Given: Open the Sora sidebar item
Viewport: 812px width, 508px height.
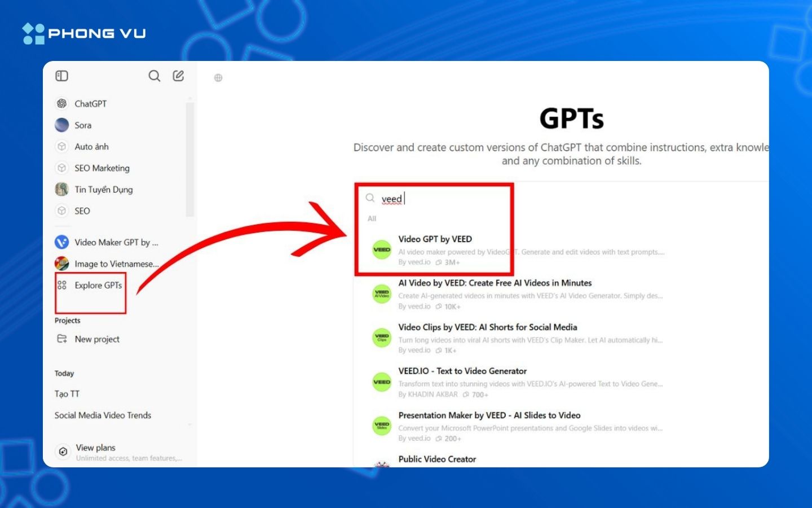Looking at the screenshot, I should [x=83, y=125].
